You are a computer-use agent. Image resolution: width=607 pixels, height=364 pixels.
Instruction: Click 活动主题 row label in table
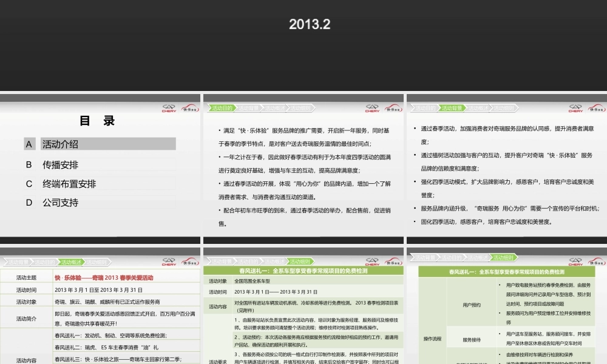click(26, 278)
